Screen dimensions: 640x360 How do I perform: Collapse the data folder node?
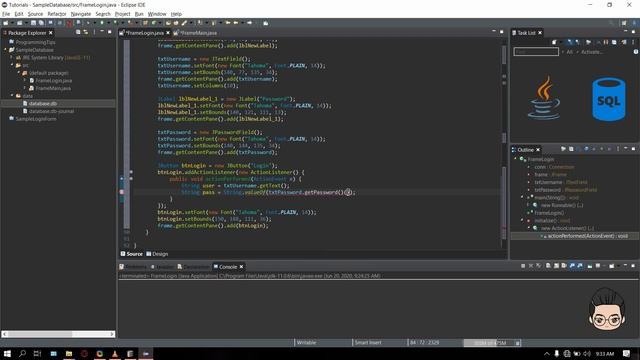coord(12,96)
